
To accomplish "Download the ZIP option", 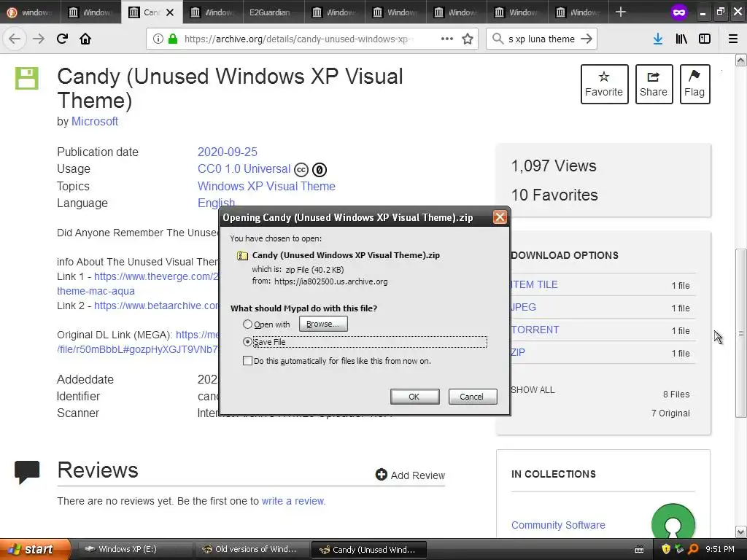I will point(518,352).
